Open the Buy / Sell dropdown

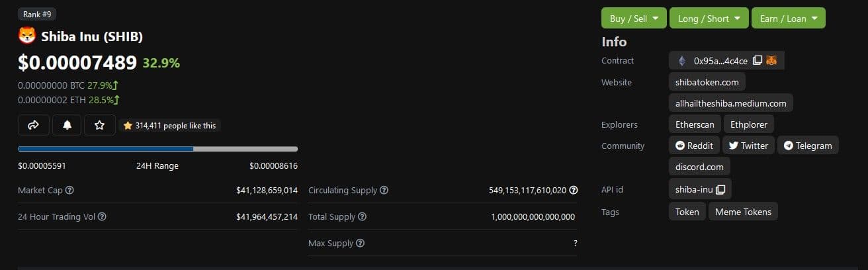coord(634,19)
